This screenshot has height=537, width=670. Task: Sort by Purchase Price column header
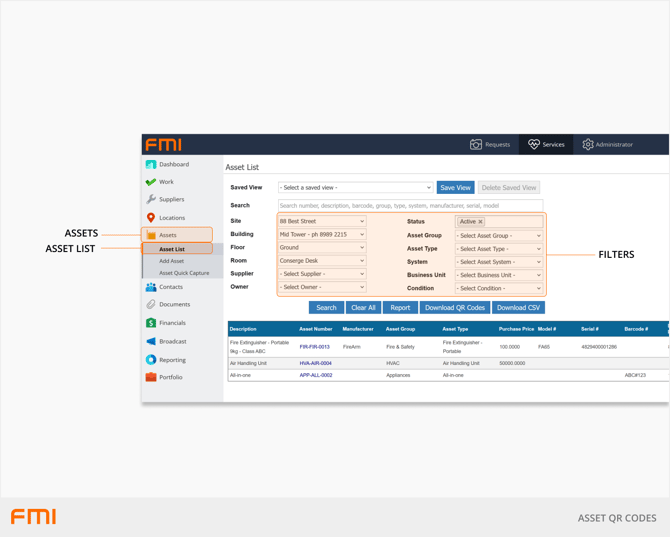(516, 329)
